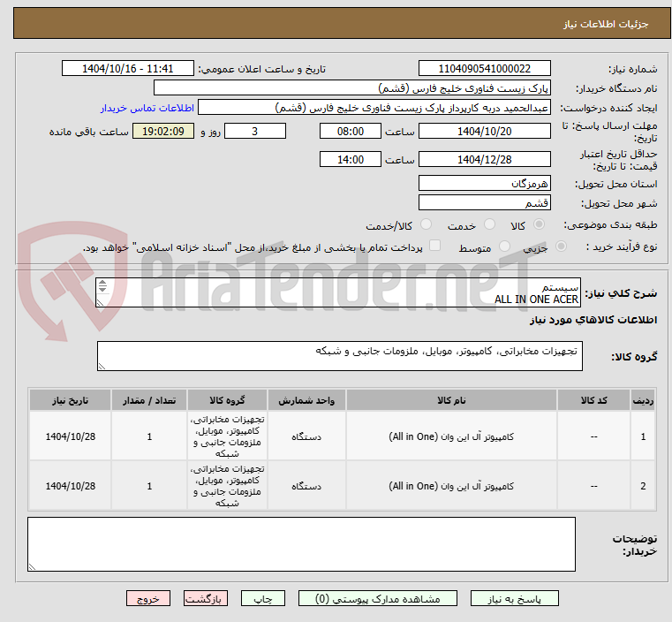The height and width of the screenshot is (622, 672).
Task: Select the جزیی purchase type radio
Action: [561, 247]
